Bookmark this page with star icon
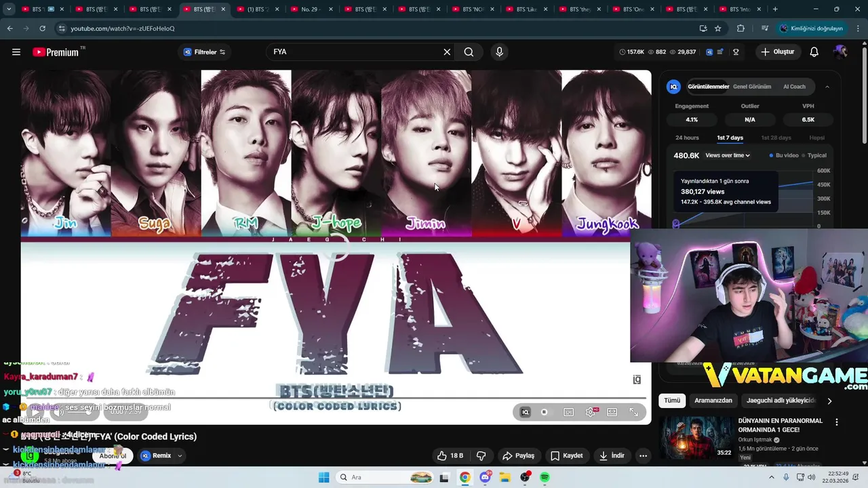 tap(717, 28)
